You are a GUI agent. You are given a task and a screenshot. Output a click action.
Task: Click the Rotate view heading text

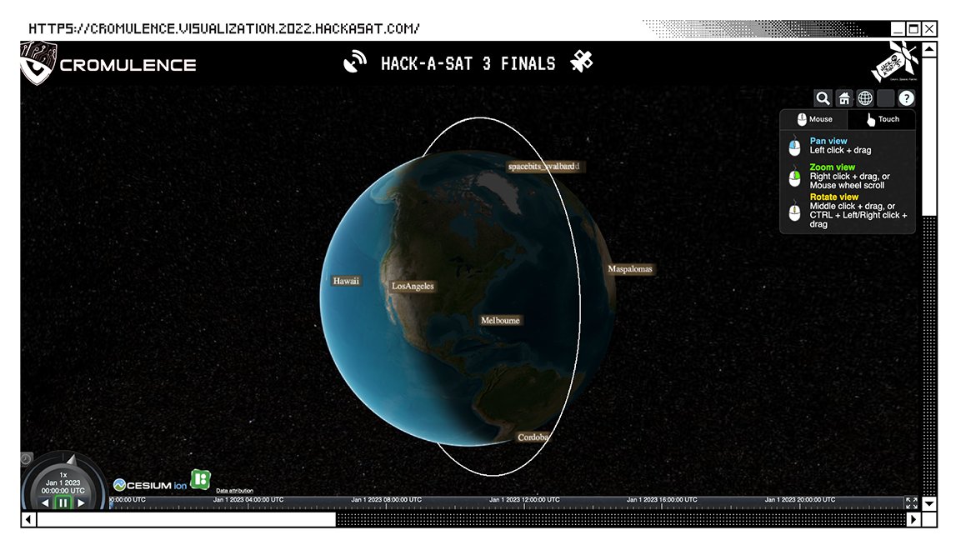pyautogui.click(x=833, y=197)
